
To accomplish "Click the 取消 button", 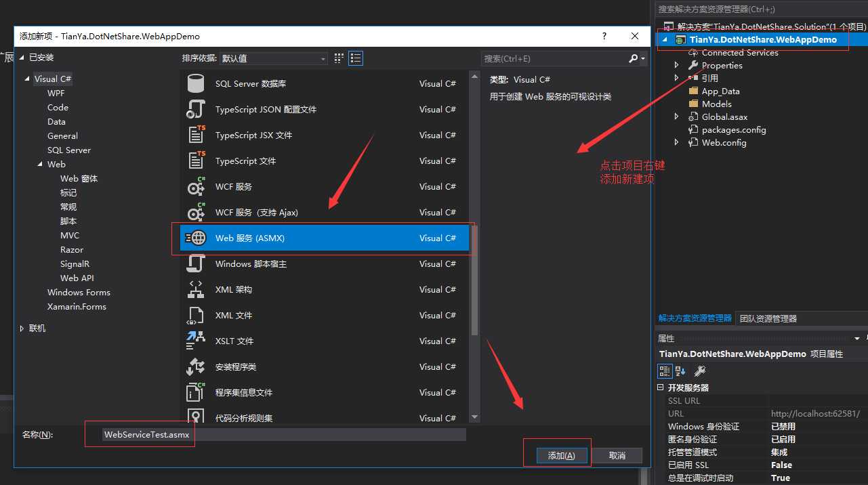I will coord(617,455).
